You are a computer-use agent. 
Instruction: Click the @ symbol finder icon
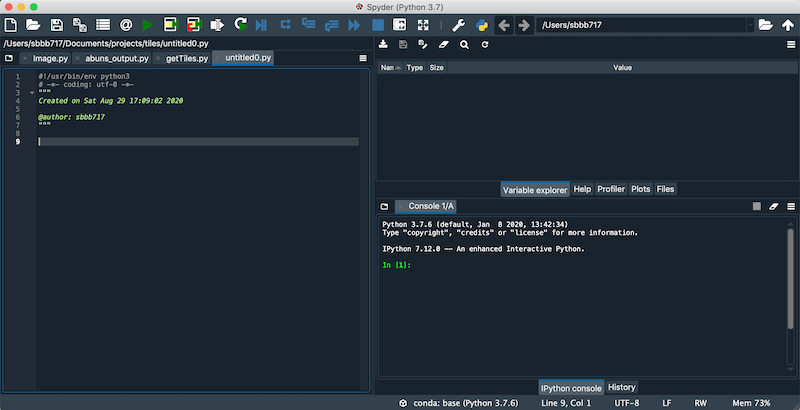click(x=126, y=24)
